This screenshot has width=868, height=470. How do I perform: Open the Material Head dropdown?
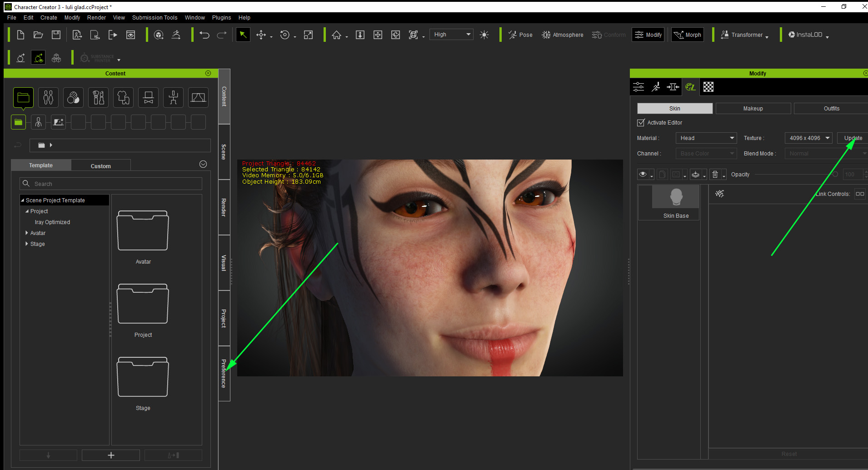(706, 138)
